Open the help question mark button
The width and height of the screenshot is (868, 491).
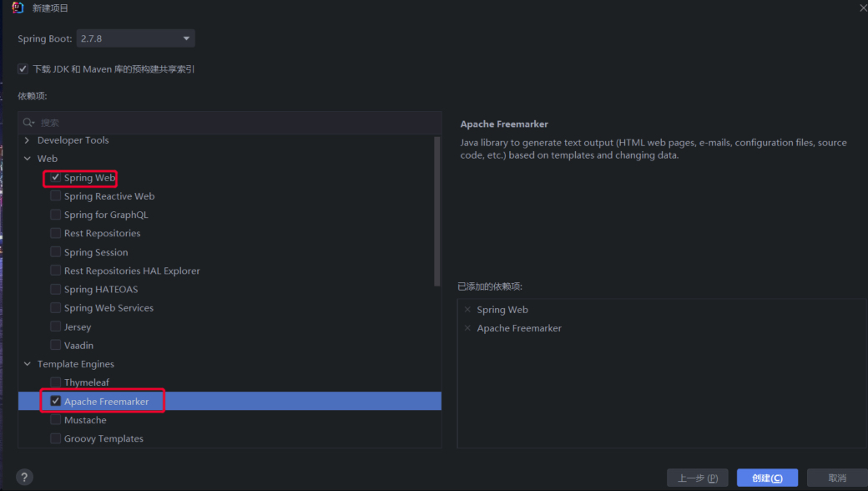coord(24,477)
